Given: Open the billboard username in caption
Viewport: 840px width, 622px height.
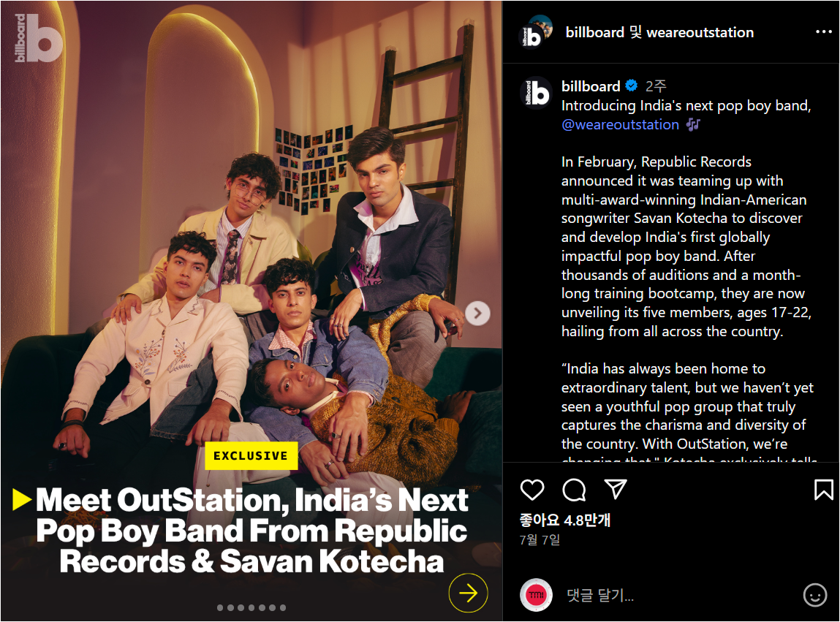Looking at the screenshot, I should click(591, 86).
